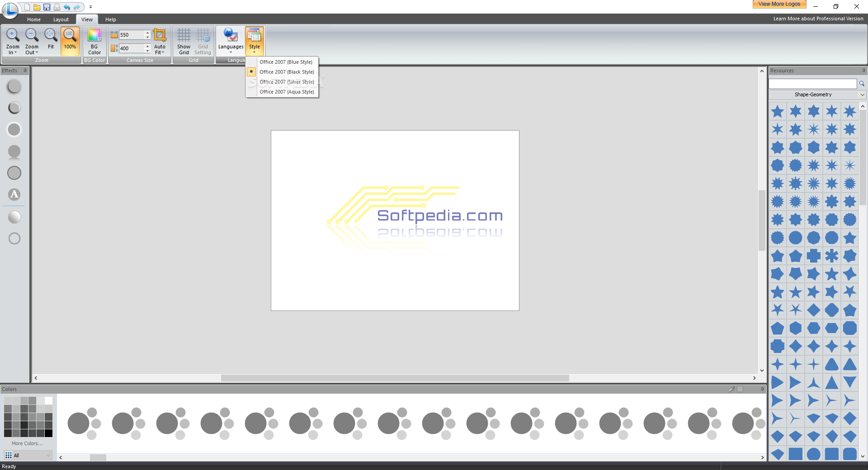868x470 pixels.
Task: Toggle the Colors panel pin
Action: [x=762, y=389]
